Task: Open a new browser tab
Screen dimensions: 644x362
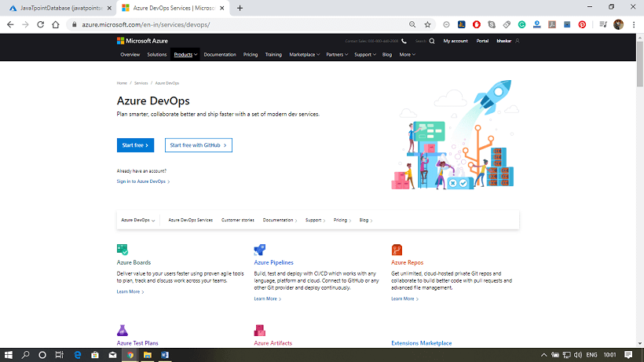Action: pos(240,8)
